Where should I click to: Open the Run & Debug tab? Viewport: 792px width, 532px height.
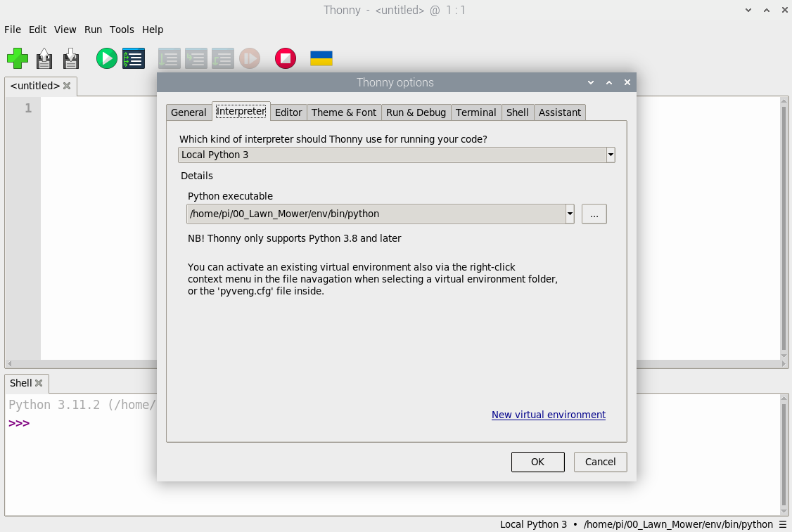click(x=416, y=112)
